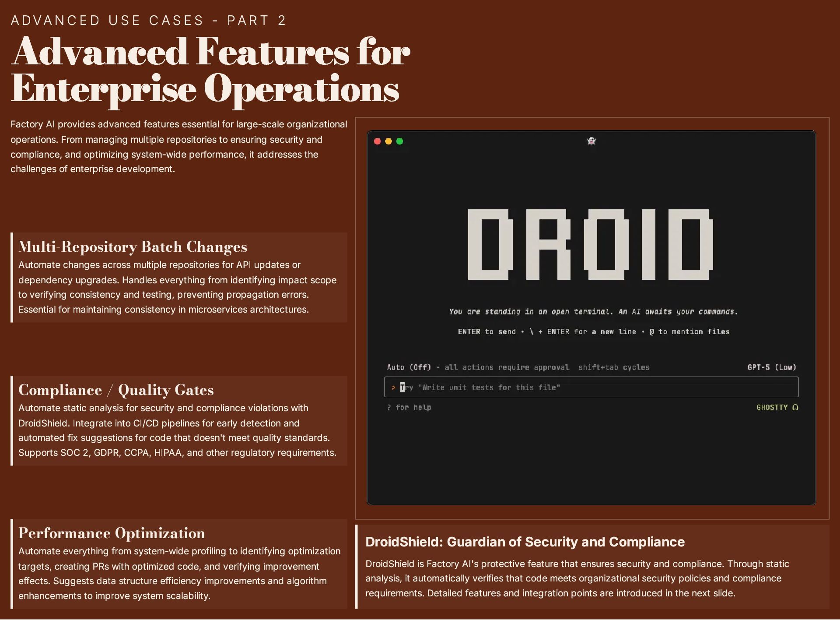This screenshot has width=840, height=620.
Task: Click the "Advanced Use Cases - Part 2" subtitle
Action: pyautogui.click(x=148, y=21)
